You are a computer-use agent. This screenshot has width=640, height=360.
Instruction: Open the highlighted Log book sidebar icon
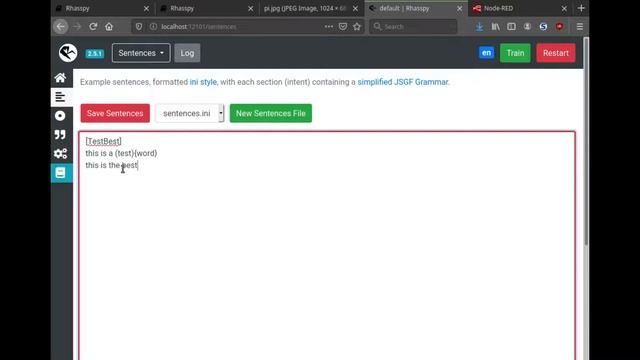(60, 173)
